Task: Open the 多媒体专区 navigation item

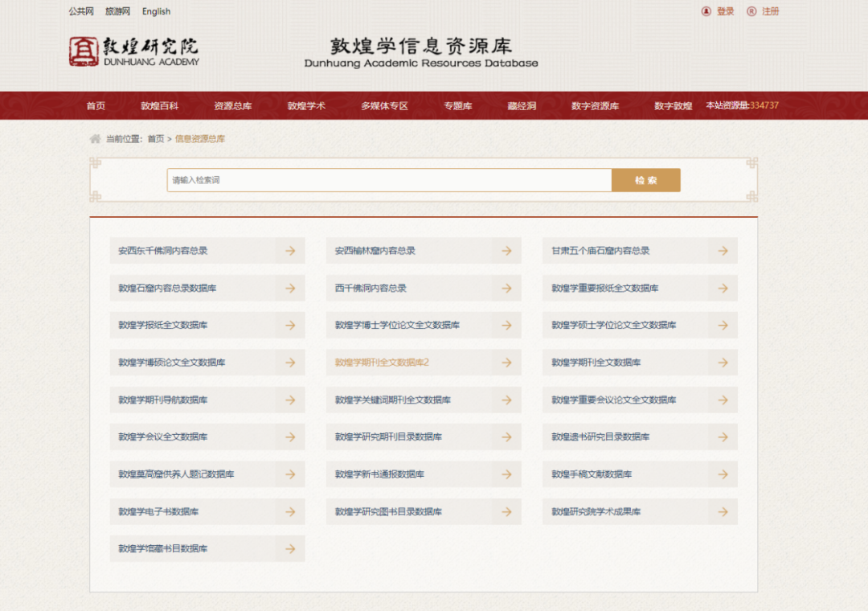Action: tap(385, 106)
